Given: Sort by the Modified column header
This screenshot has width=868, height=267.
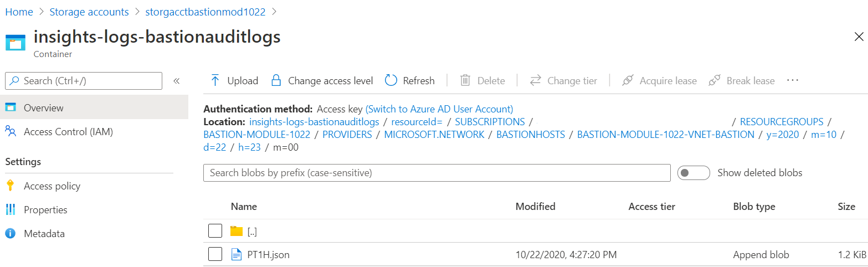Looking at the screenshot, I should point(535,207).
